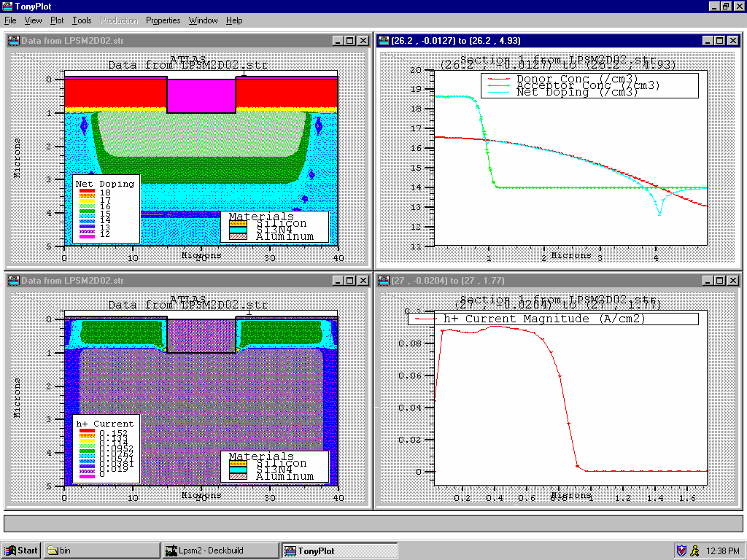
Task: Open the Plot menu
Action: (57, 20)
